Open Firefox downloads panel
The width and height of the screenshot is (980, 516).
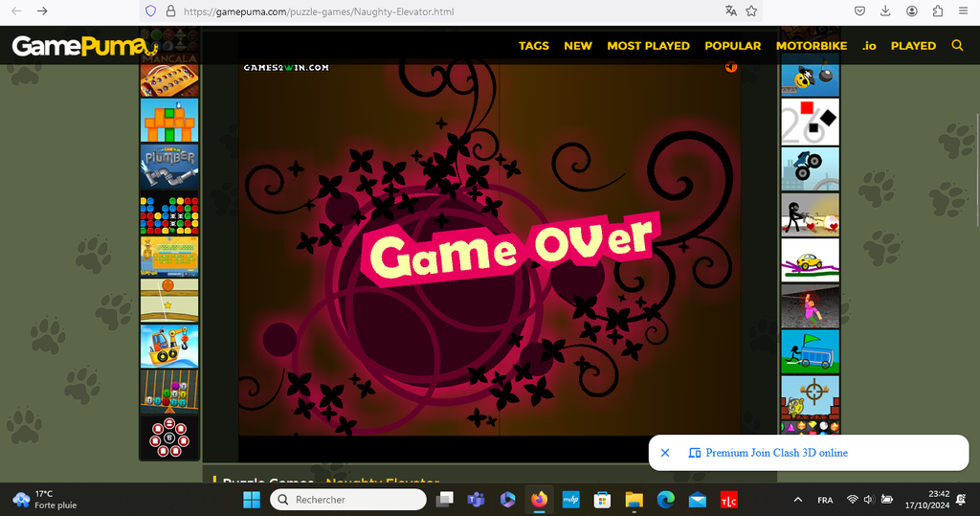click(x=885, y=11)
